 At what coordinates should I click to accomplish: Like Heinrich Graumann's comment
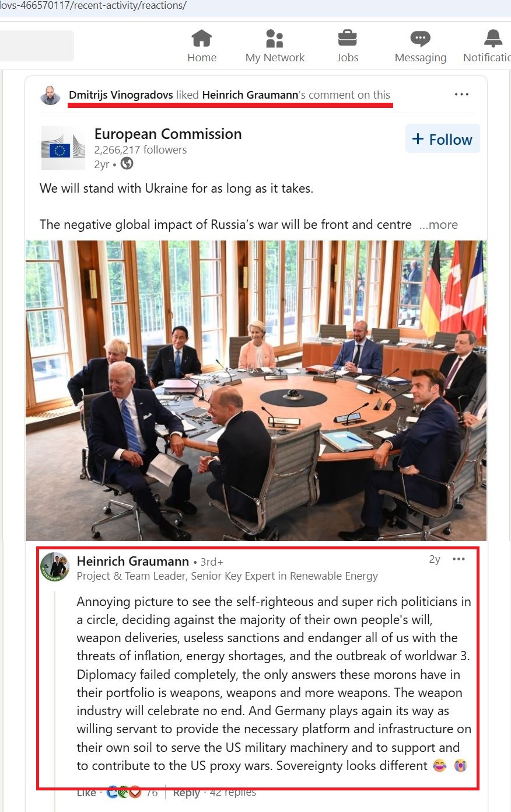(x=86, y=793)
